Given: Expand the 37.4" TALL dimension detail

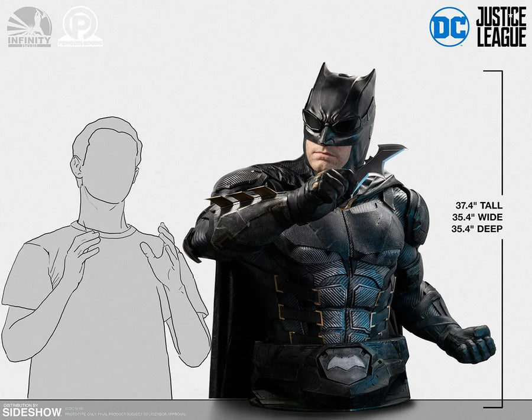Looking at the screenshot, I should coord(480,206).
